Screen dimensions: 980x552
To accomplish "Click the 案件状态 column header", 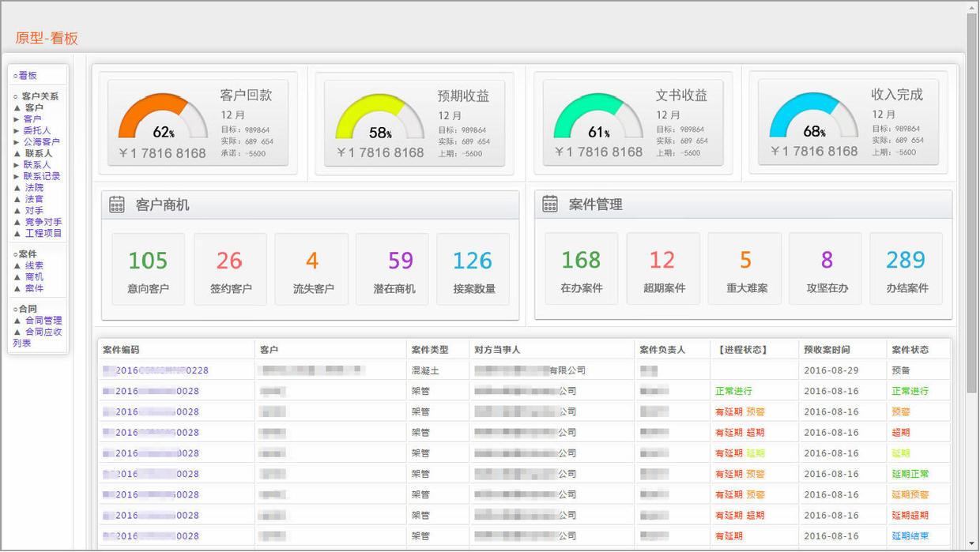I will pos(910,350).
